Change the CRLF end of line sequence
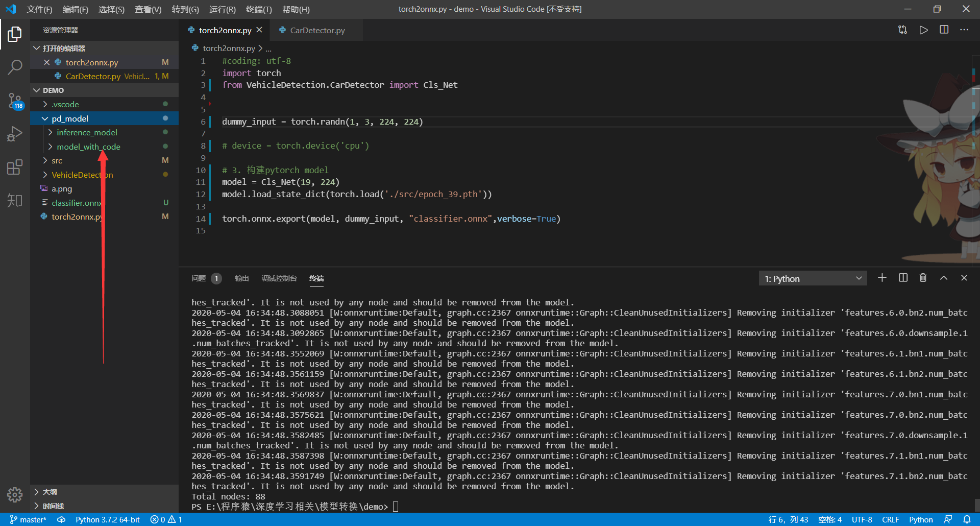Viewport: 980px width, 526px height. click(891, 519)
